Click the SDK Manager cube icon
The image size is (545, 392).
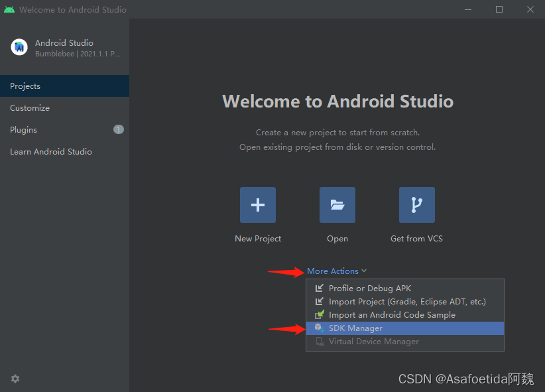[320, 328]
